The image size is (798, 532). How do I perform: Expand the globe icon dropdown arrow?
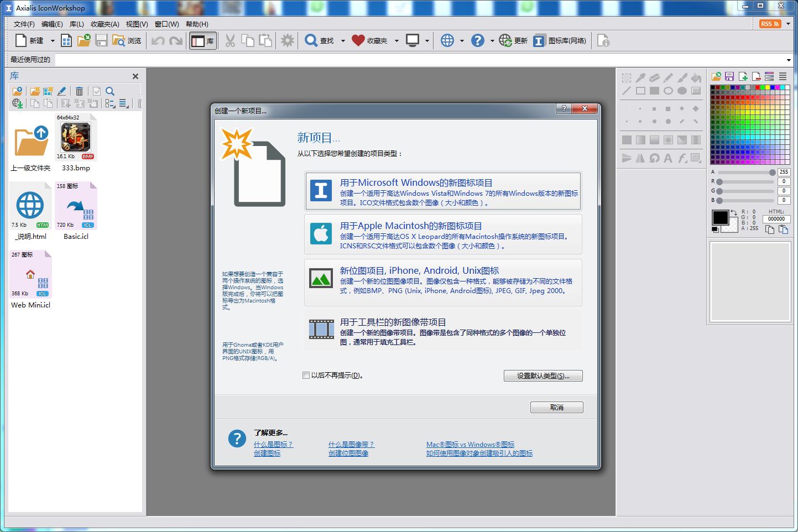point(462,41)
